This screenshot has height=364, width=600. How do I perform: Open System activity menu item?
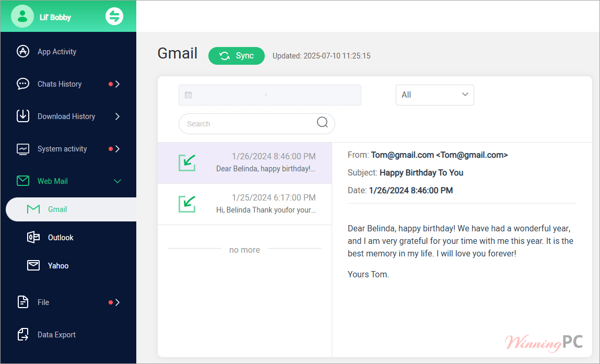tap(68, 149)
